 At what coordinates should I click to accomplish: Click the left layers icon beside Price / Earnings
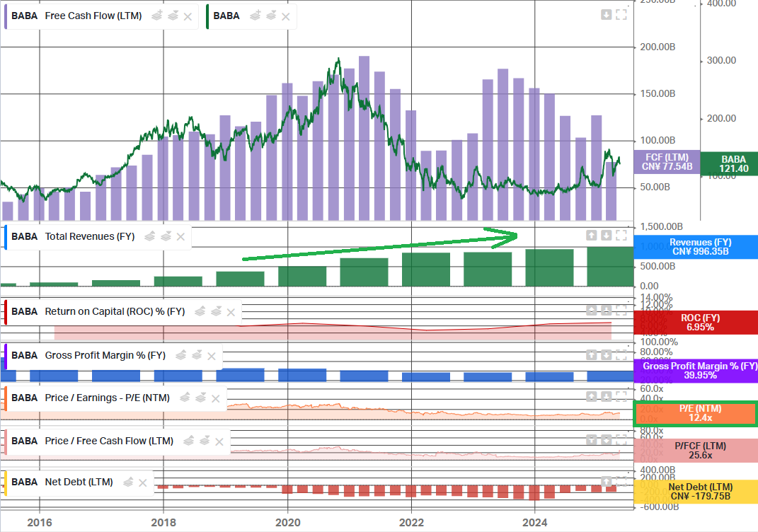[185, 398]
